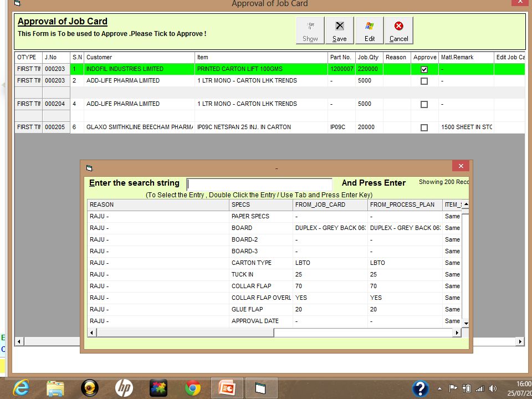The height and width of the screenshot is (399, 532).
Task: Select the REASON column header
Action: pos(158,204)
